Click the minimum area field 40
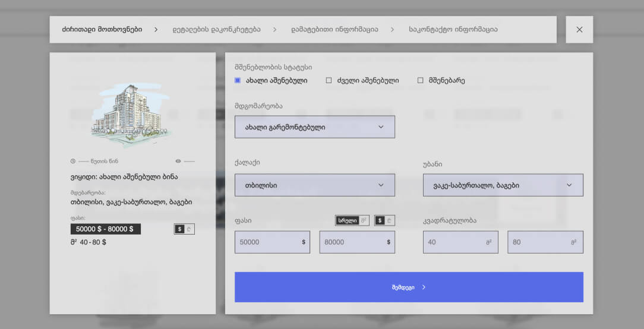 (x=460, y=242)
